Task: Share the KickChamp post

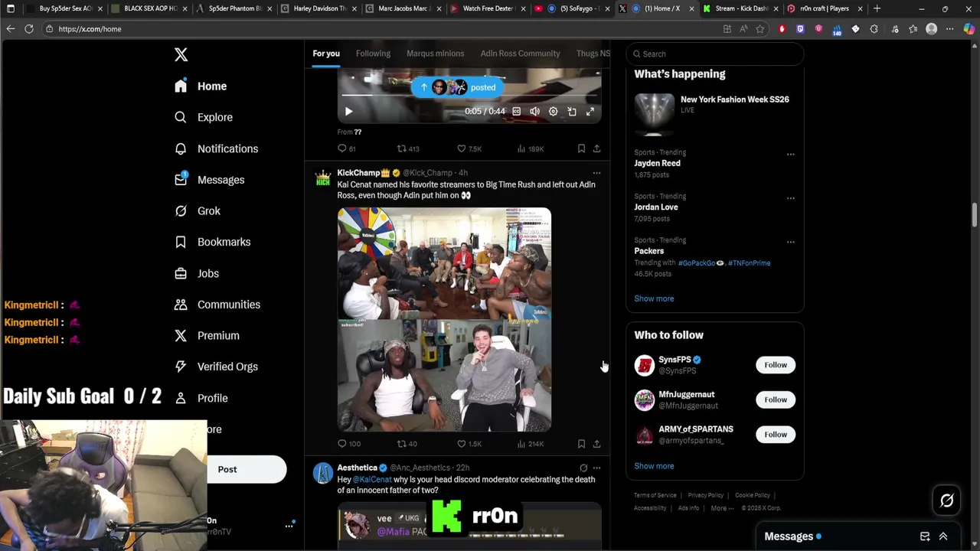Action: 596,444
